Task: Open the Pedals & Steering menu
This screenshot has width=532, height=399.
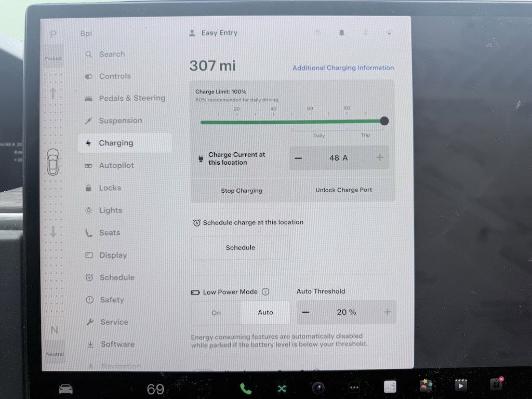Action: [x=132, y=98]
